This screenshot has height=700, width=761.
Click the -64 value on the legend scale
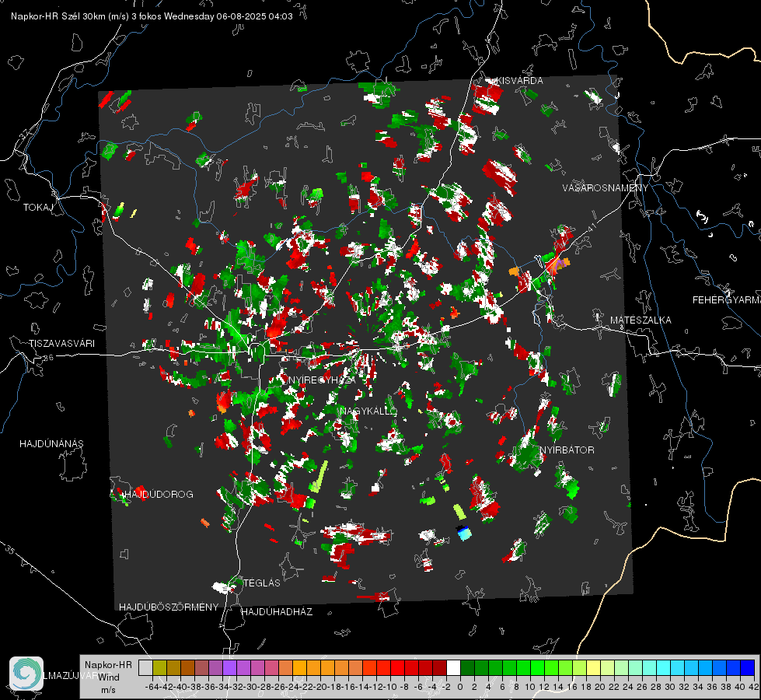point(152,687)
